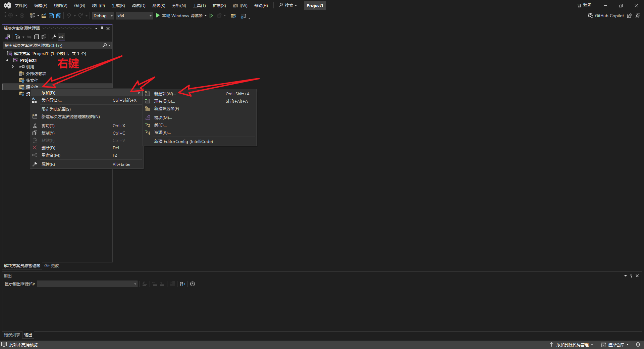
Task: Open the 调试(D) debug menu
Action: [x=139, y=5]
